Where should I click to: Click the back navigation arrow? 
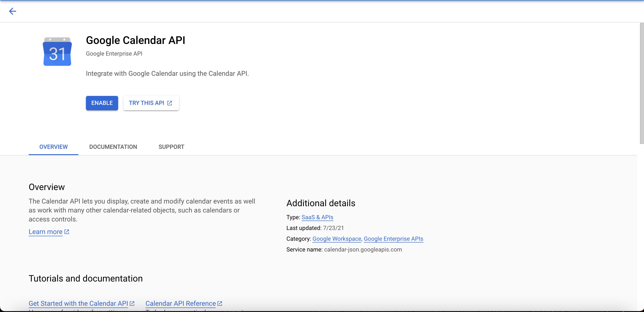(x=13, y=11)
